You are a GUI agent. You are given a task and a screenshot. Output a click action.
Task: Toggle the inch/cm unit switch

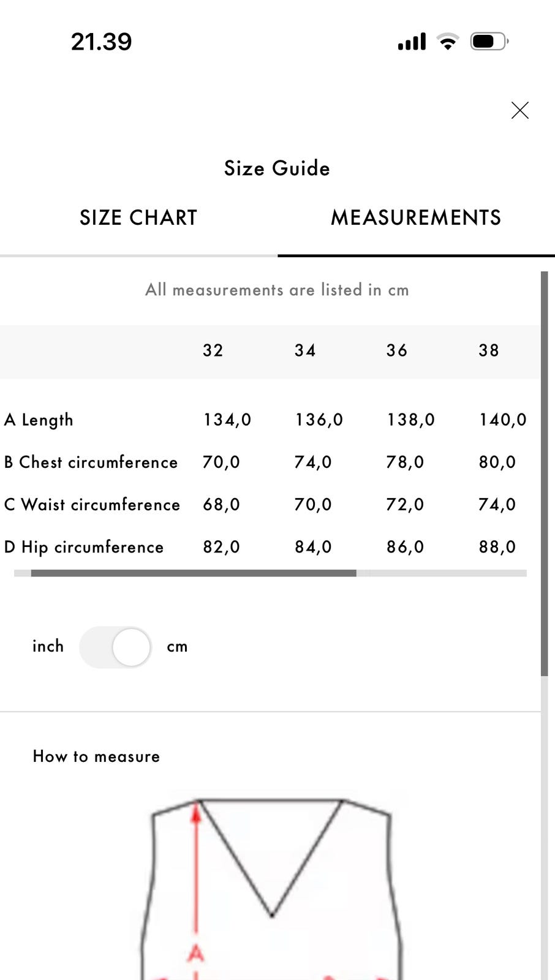pos(115,647)
